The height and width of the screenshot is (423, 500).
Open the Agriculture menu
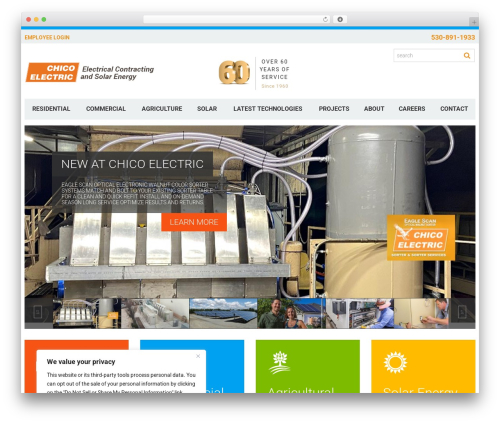[x=162, y=109]
